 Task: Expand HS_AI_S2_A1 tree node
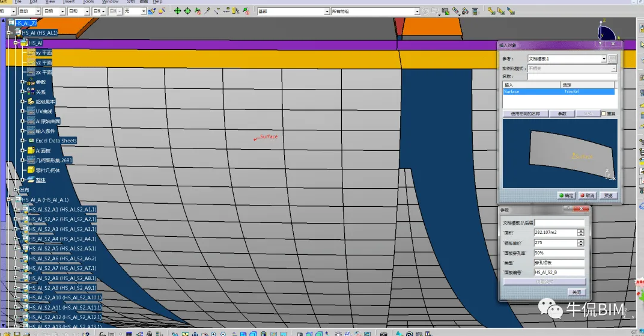click(16, 210)
